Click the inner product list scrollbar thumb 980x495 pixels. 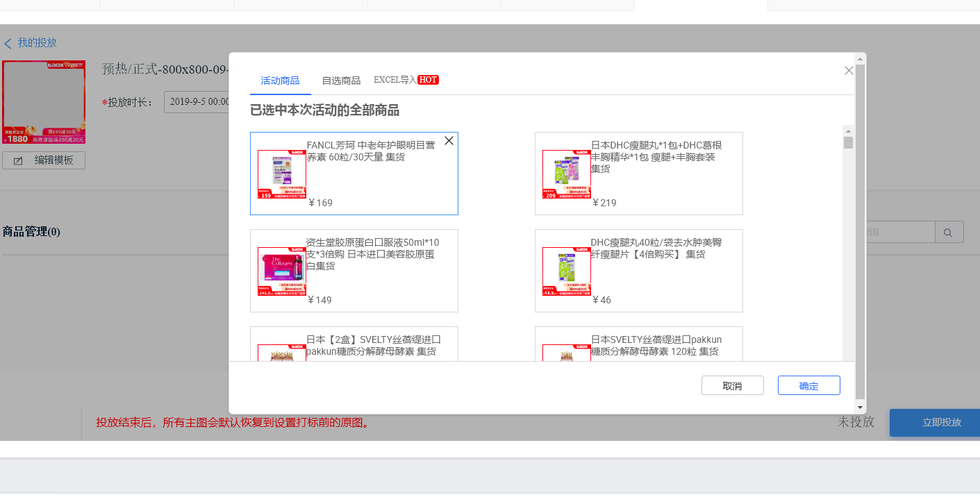848,143
